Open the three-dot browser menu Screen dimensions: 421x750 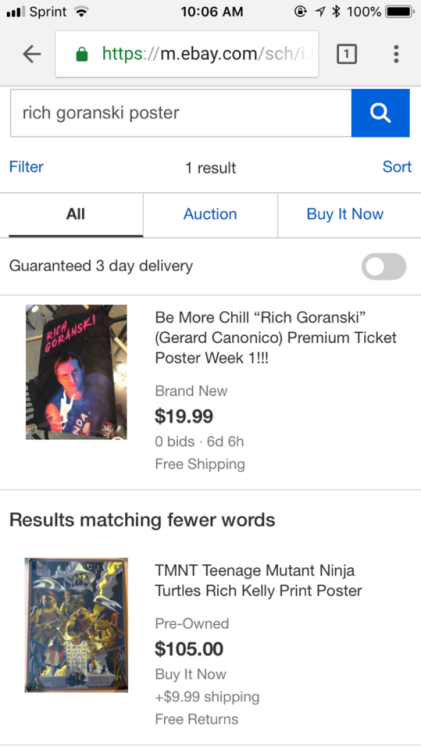click(x=396, y=54)
